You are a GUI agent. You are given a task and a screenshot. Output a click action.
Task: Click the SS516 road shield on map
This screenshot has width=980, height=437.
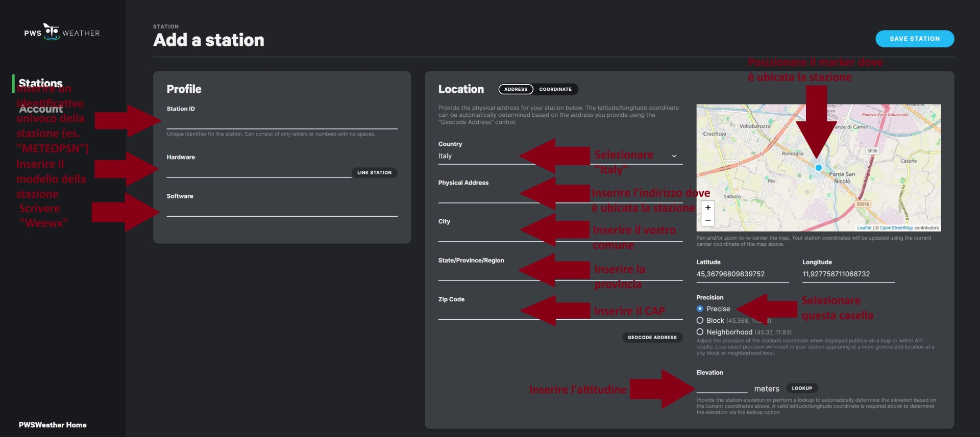863,204
